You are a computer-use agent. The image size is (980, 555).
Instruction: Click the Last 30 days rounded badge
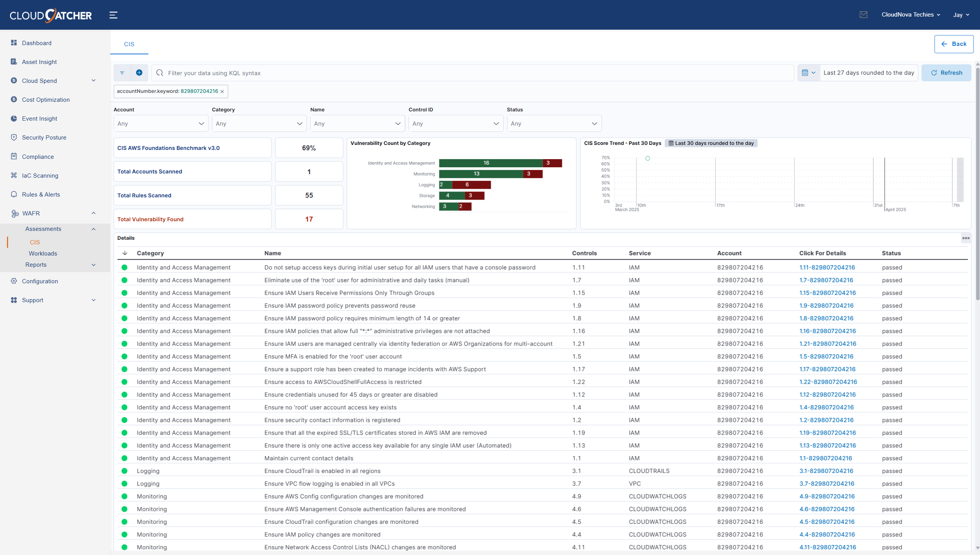[711, 143]
